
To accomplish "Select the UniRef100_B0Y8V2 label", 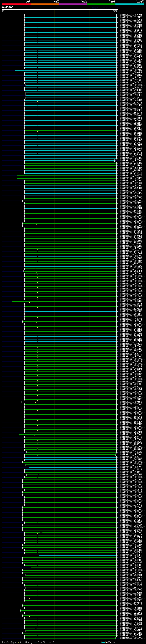I will [x=131, y=603].
